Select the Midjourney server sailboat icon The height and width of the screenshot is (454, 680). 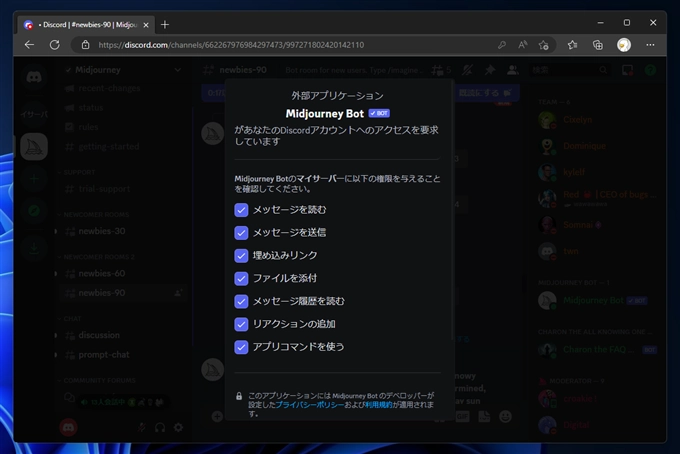point(34,147)
